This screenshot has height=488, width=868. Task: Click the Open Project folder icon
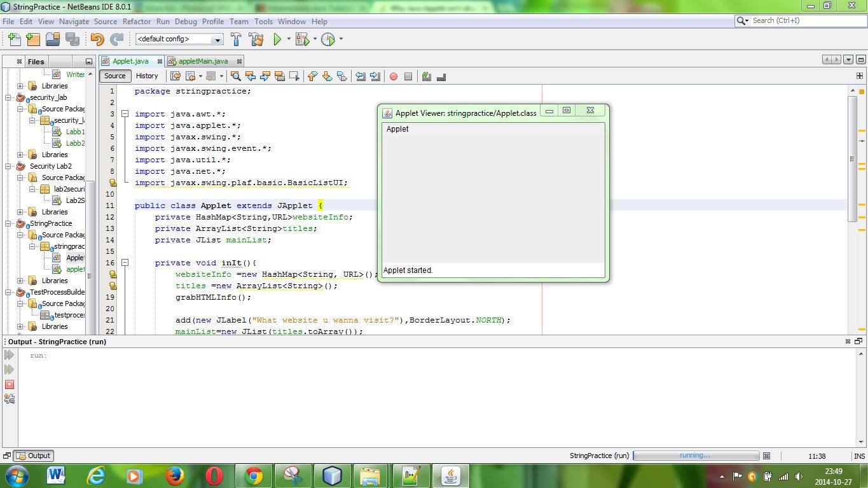click(53, 39)
